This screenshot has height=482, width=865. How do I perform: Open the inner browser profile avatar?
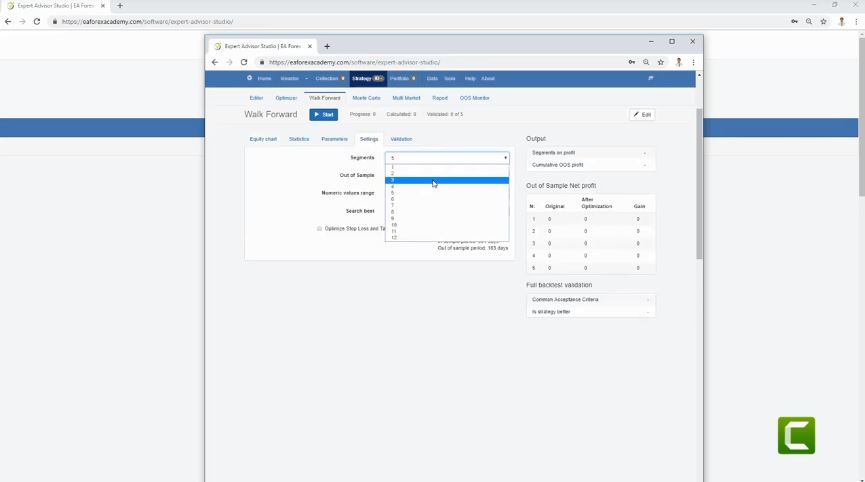point(678,62)
